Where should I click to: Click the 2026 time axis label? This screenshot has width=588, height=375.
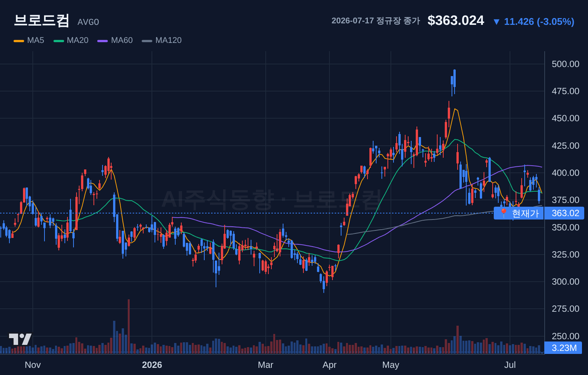(x=152, y=365)
